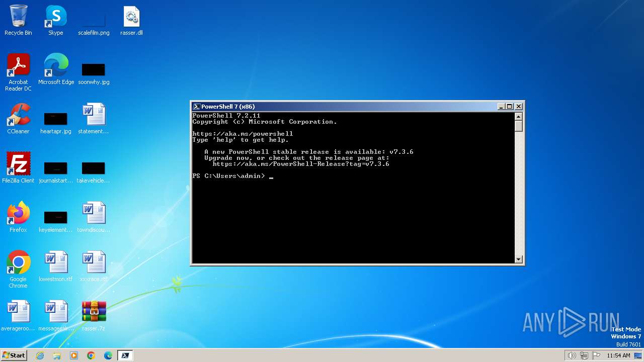Viewport: 644px width, 362px height.
Task: Minimize the PowerShell 7 window
Action: [x=501, y=107]
